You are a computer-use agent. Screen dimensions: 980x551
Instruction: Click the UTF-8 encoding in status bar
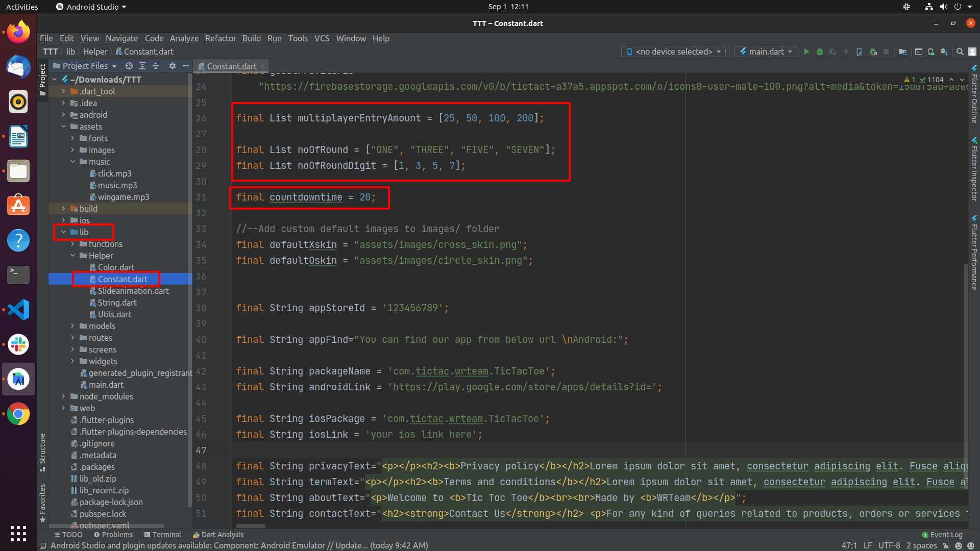889,545
